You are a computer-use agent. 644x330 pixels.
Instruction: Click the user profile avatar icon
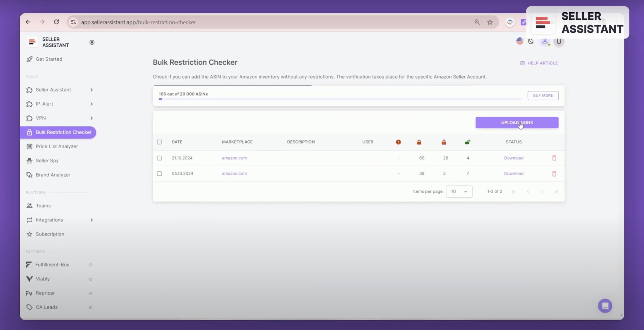tap(545, 41)
